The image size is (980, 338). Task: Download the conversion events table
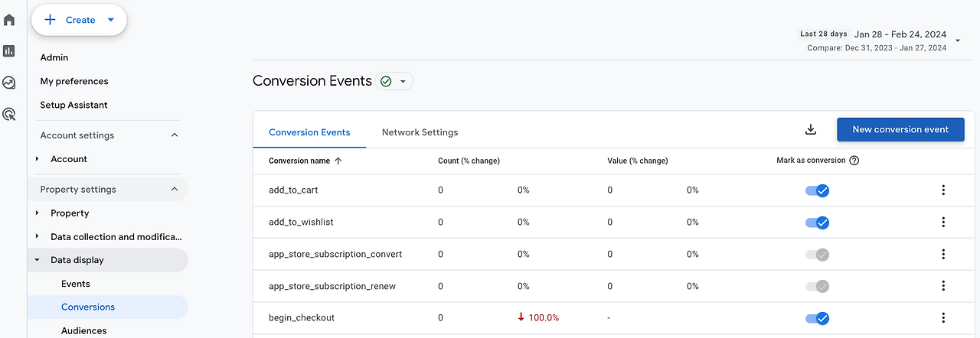(x=811, y=130)
